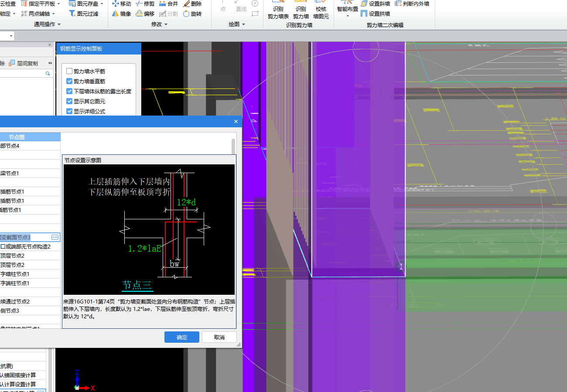Select row 字端柱节点1
Screen dimensions: 567x392
tap(30, 283)
